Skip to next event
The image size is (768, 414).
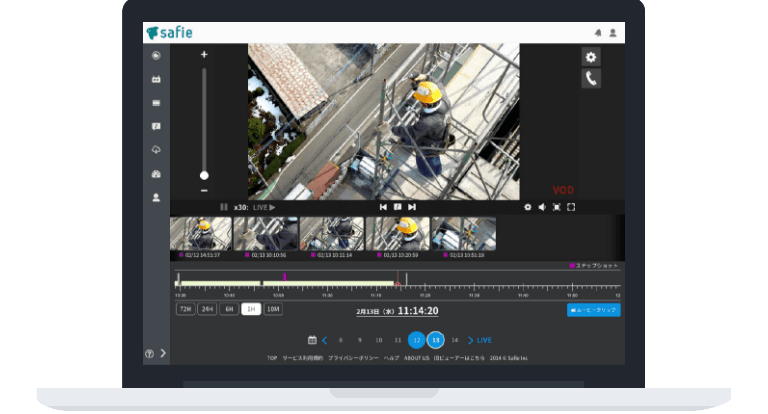[412, 207]
